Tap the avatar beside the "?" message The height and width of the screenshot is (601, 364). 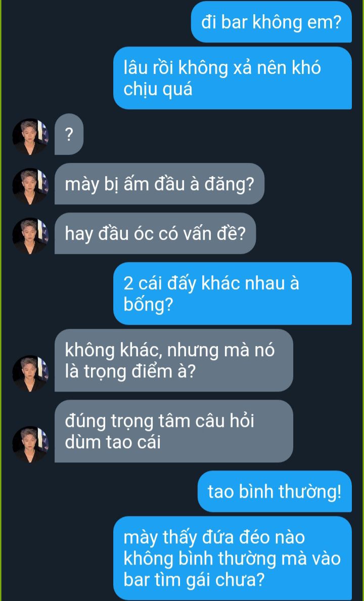coord(30,137)
